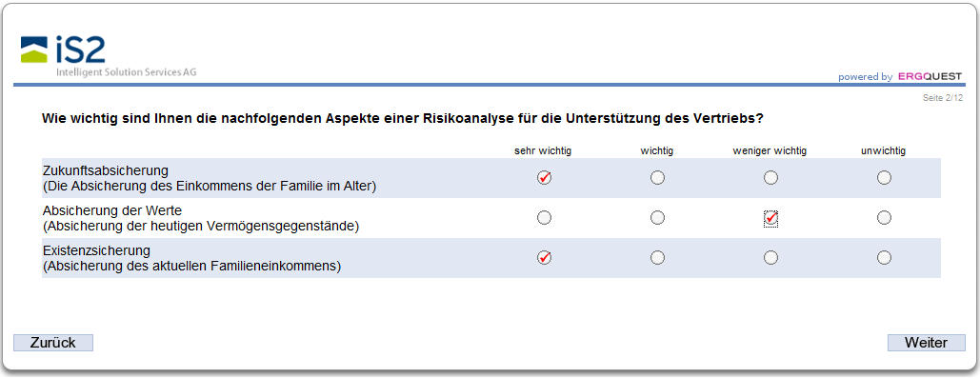Select 'sehr wichtig' for Absicherung der Werte
The image size is (980, 378).
click(545, 217)
